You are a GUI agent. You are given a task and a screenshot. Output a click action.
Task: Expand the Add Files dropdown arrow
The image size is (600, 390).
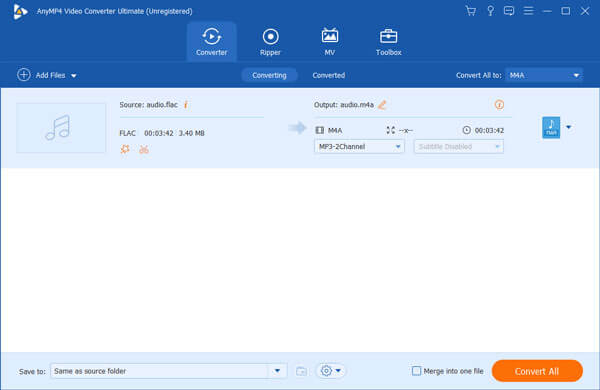(x=74, y=76)
